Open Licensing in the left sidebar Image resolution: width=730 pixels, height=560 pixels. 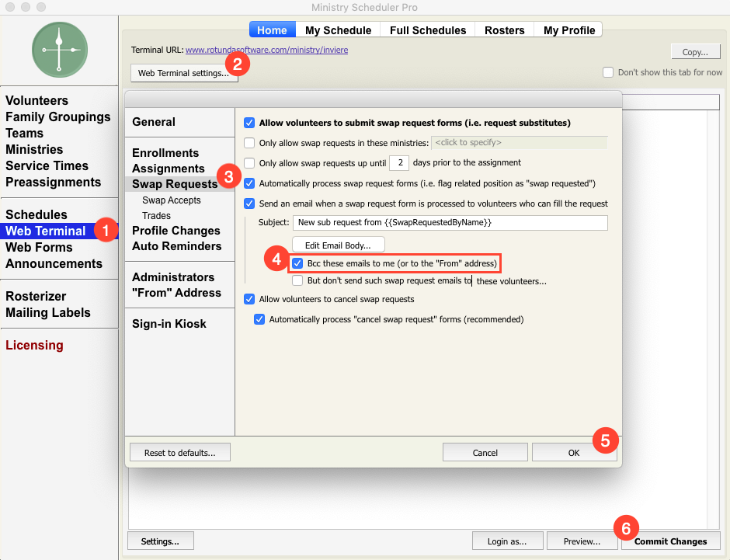34,346
